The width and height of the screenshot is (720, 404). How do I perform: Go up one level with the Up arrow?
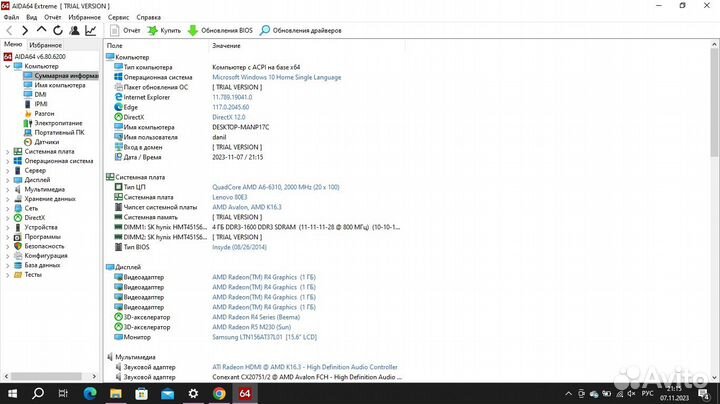tap(41, 30)
